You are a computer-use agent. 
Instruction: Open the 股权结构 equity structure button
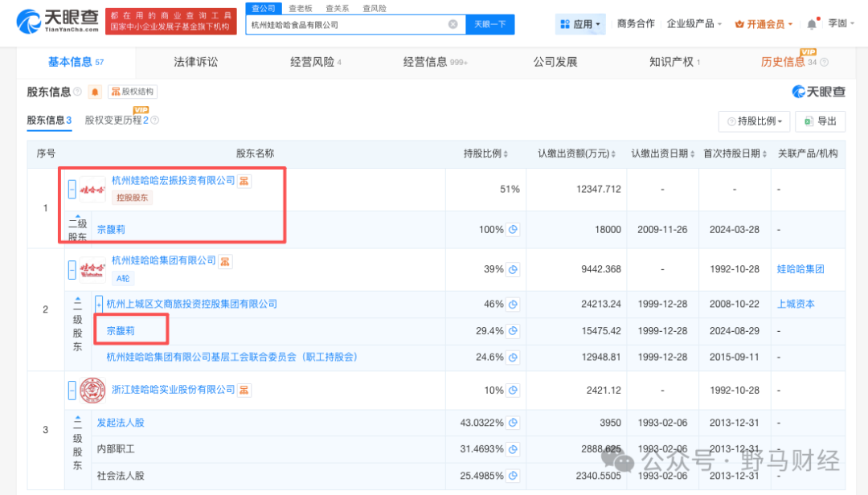(x=133, y=92)
